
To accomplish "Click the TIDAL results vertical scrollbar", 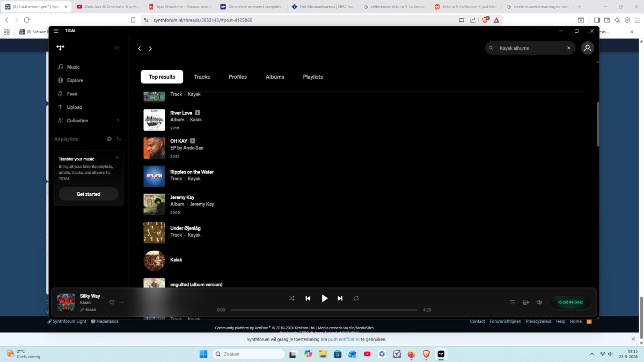I will pyautogui.click(x=597, y=124).
